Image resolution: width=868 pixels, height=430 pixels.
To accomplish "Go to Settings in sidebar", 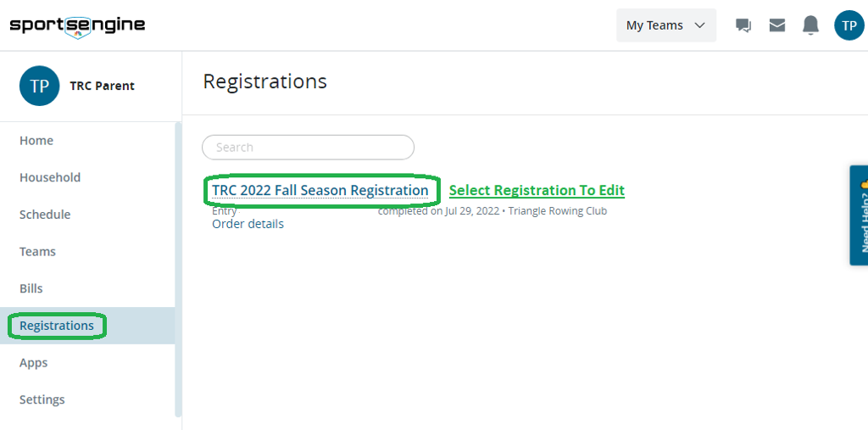I will (42, 399).
